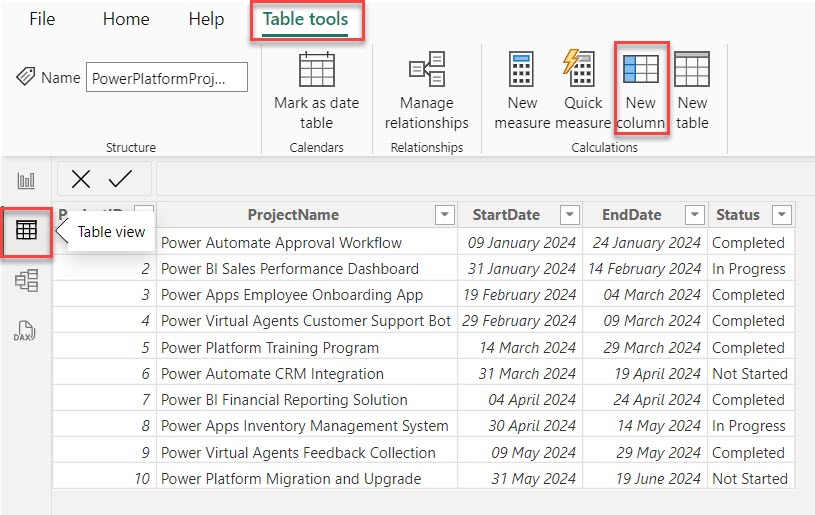Click cell Power Apps Employee Onboarding App
Image resolution: width=815 pixels, height=515 pixels.
tap(307, 294)
